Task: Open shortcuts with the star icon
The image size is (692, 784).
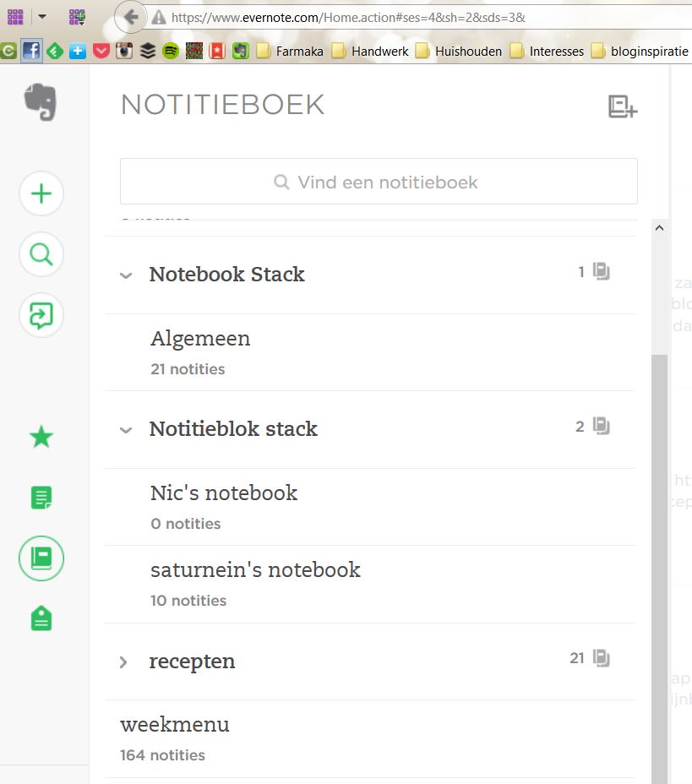Action: [x=41, y=437]
